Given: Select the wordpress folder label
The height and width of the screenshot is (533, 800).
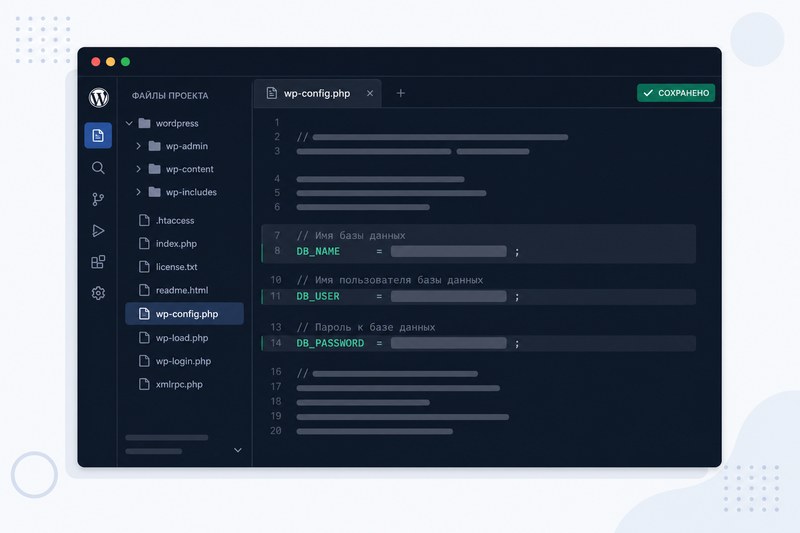Looking at the screenshot, I should pos(177,123).
